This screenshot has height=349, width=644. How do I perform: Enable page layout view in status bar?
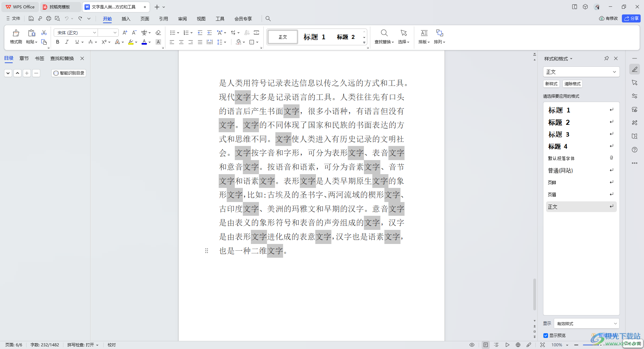coord(485,345)
